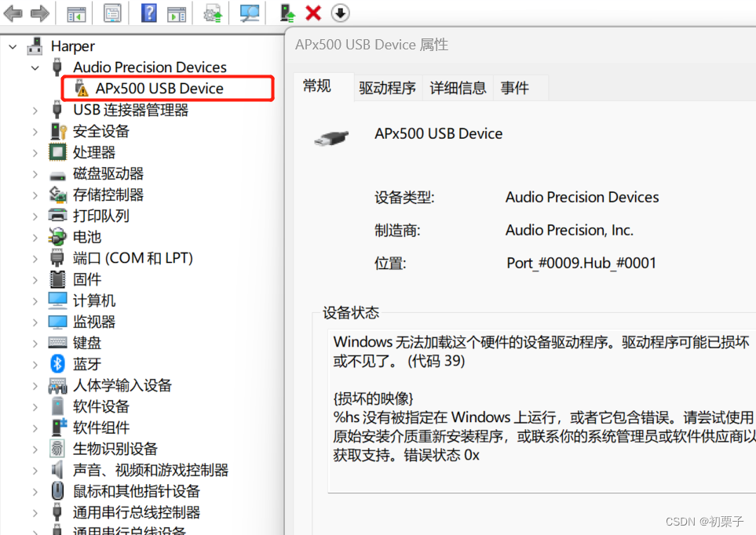Select the Audio Precision Devices category

pyautogui.click(x=150, y=67)
